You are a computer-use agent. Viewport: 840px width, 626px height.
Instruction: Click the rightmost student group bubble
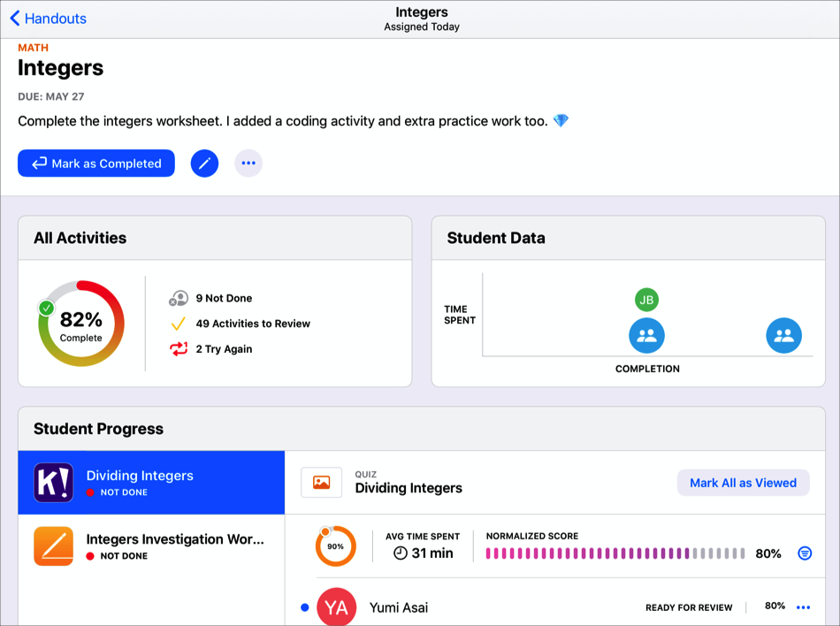[x=783, y=336]
